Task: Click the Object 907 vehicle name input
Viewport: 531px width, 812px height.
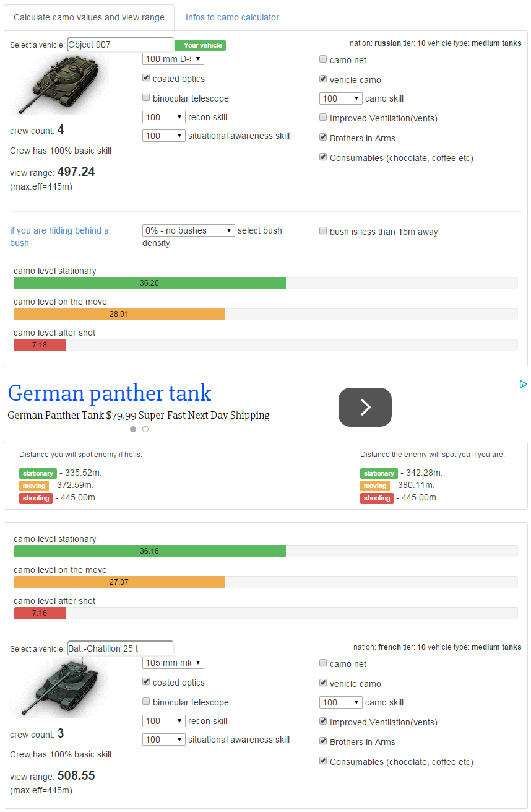Action: point(120,45)
